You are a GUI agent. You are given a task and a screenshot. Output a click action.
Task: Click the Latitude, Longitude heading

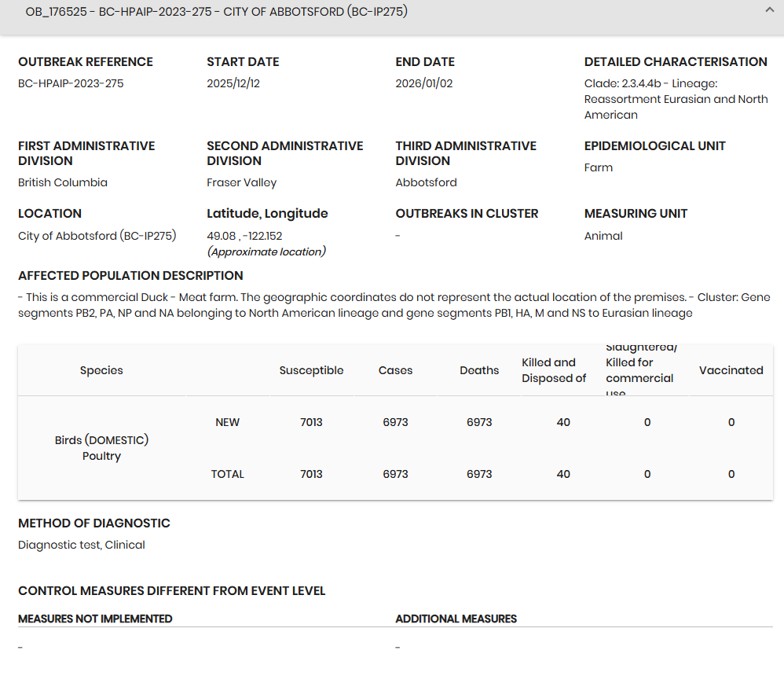pos(267,214)
